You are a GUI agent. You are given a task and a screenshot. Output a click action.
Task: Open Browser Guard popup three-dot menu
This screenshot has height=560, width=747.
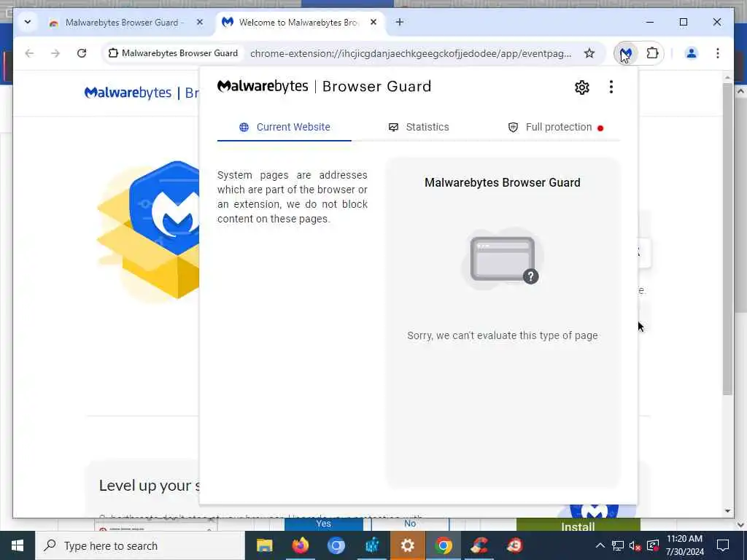[x=611, y=87]
